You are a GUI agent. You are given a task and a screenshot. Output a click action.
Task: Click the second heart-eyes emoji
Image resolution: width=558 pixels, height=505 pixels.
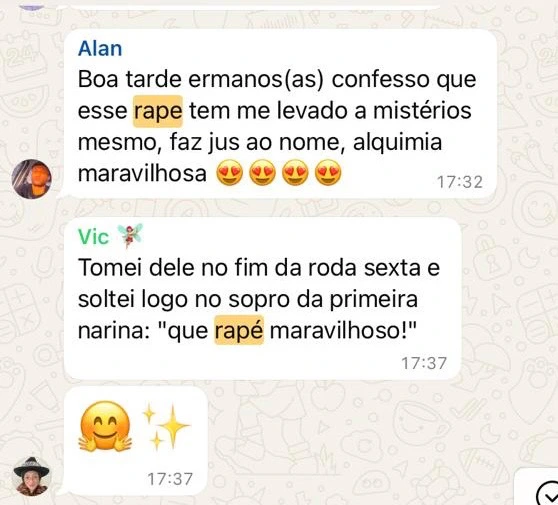262,172
